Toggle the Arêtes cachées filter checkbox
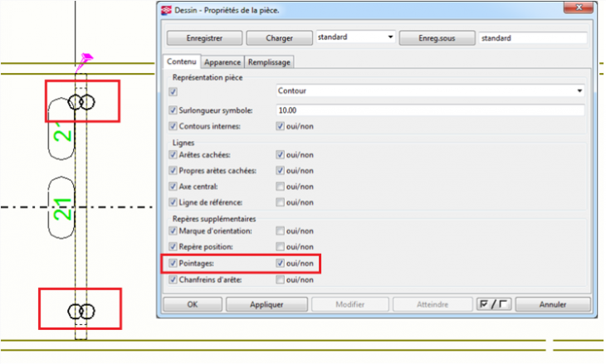Screen dimensions: 606x364 [x=173, y=155]
